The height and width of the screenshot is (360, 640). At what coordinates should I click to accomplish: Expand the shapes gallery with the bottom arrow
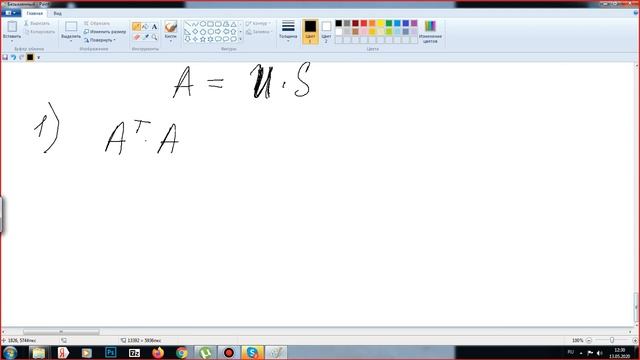(240, 39)
